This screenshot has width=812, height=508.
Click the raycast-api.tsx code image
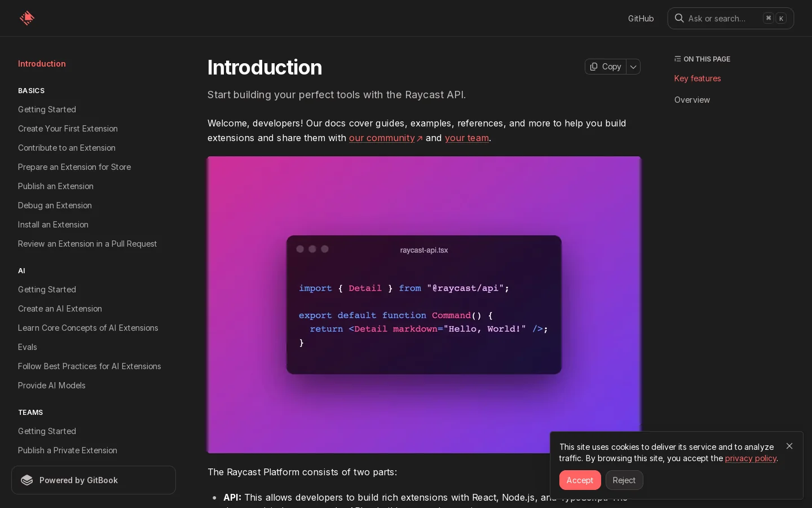point(424,305)
